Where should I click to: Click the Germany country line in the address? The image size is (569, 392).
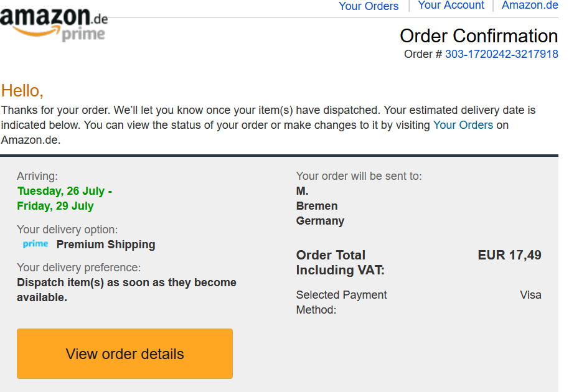click(320, 221)
